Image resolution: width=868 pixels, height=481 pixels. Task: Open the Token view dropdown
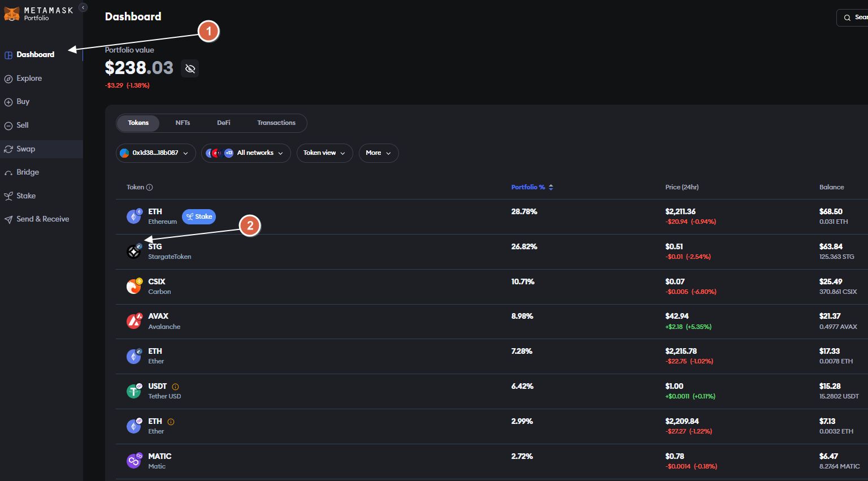point(325,153)
